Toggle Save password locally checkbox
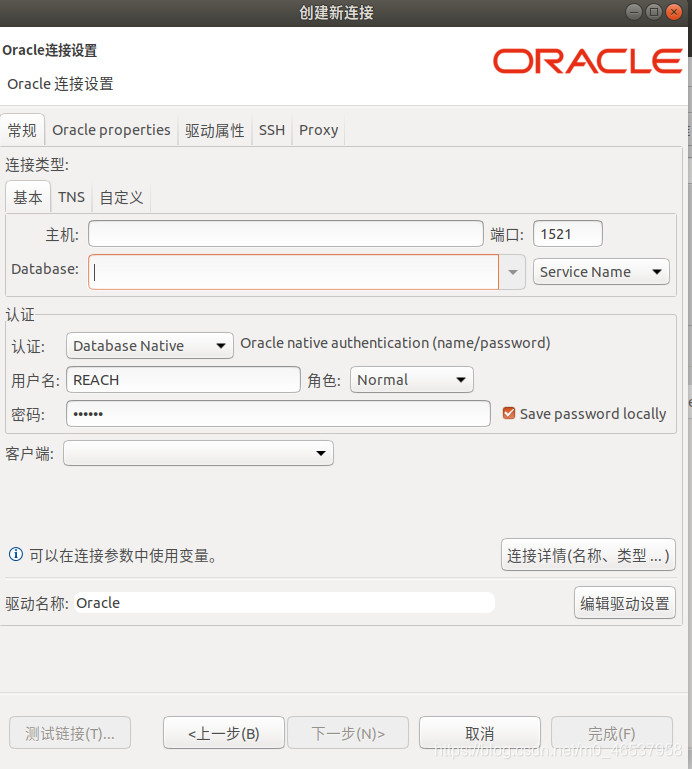The image size is (692, 769). (x=509, y=413)
